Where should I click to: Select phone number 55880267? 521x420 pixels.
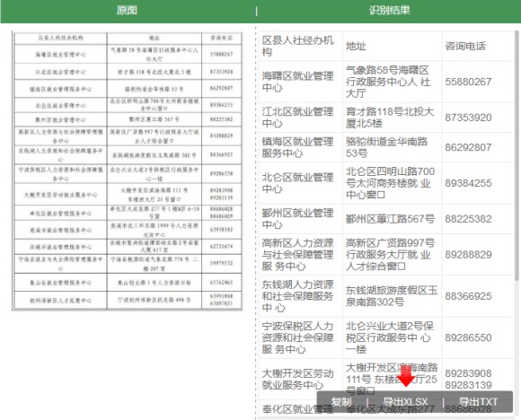[468, 82]
